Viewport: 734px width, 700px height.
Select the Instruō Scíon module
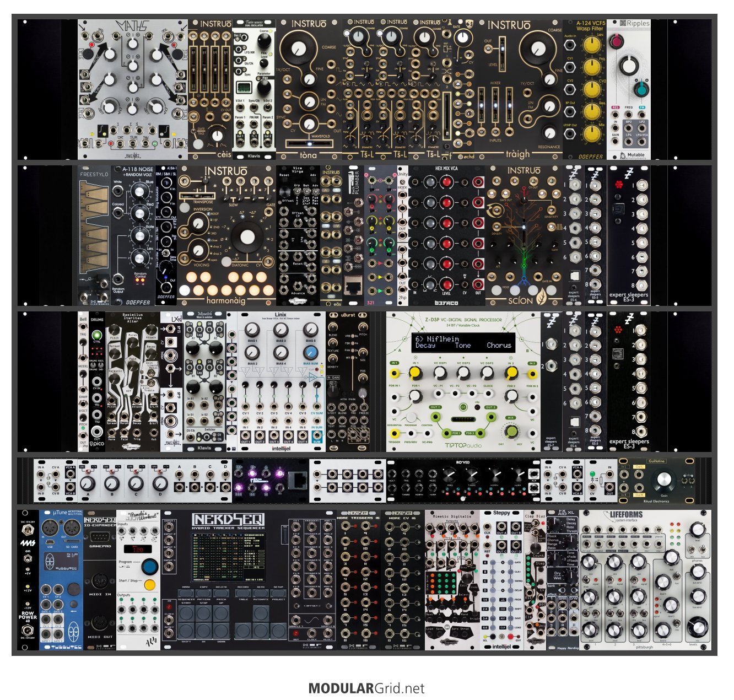(524, 235)
